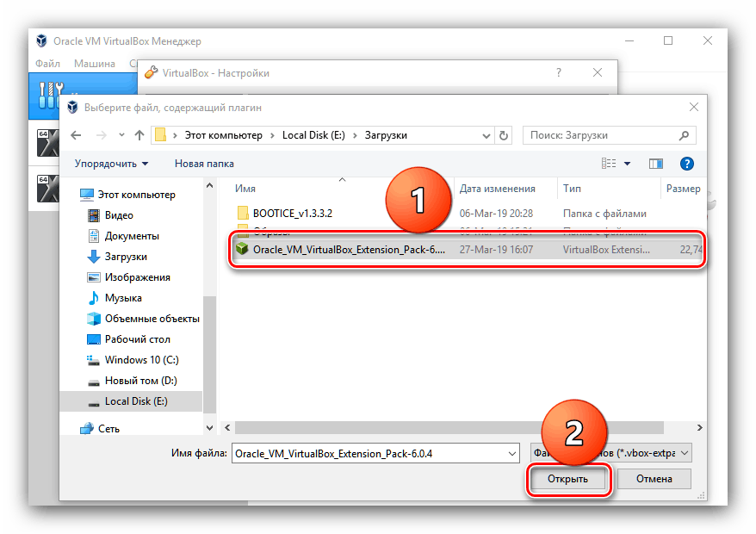Refresh the Загрузки folder view
The width and height of the screenshot is (756, 534).
click(x=504, y=135)
